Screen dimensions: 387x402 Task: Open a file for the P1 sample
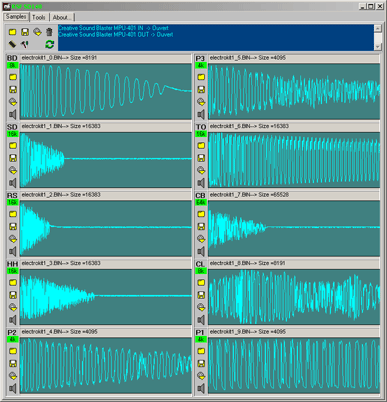tap(201, 351)
